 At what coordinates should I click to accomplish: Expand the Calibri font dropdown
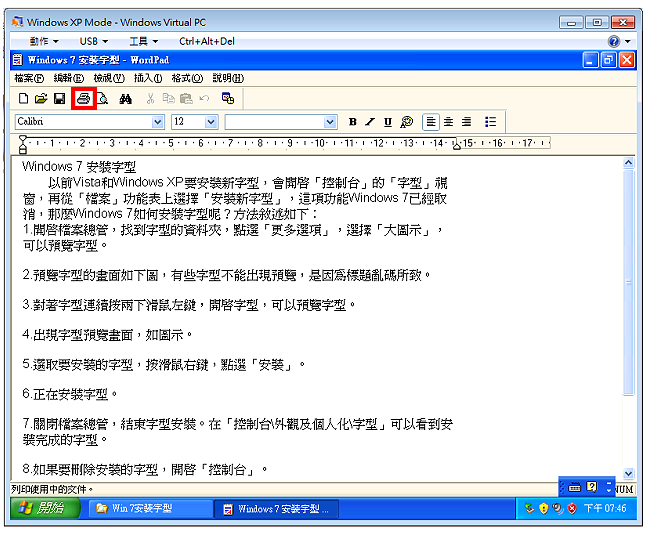pyautogui.click(x=157, y=122)
